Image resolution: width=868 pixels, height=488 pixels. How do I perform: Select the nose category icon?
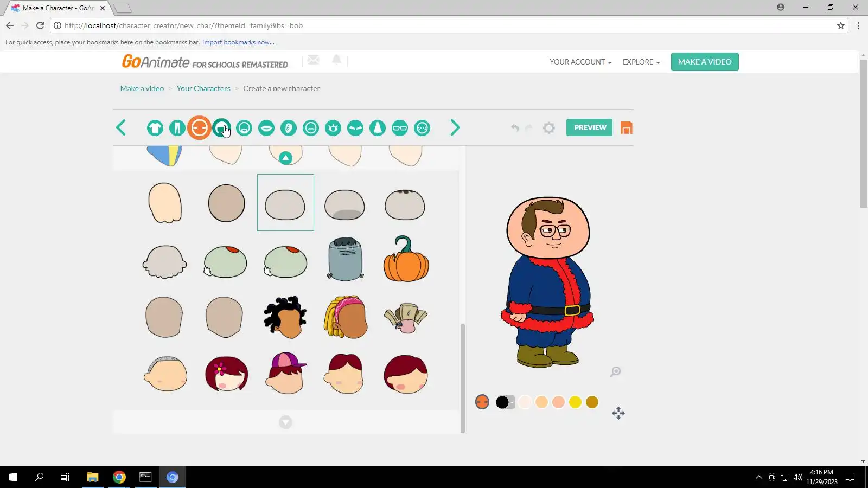tap(378, 128)
